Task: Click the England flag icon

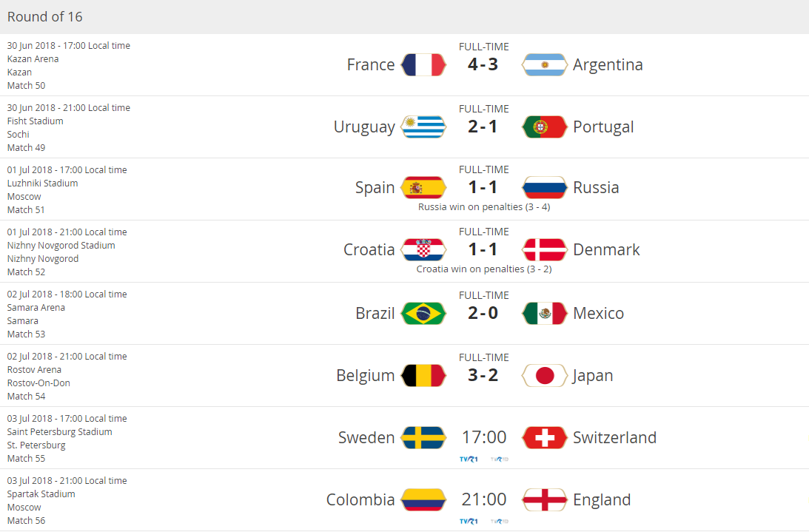Action: click(545, 500)
